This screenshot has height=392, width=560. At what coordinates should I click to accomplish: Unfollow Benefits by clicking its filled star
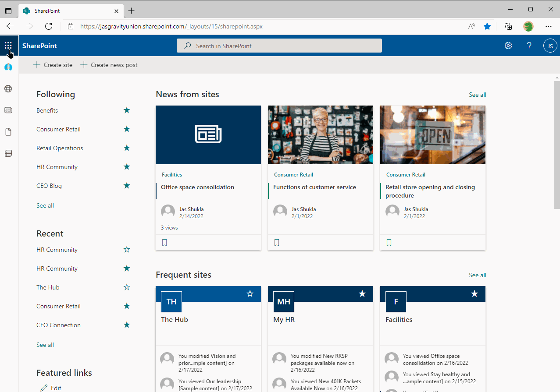[x=127, y=110]
